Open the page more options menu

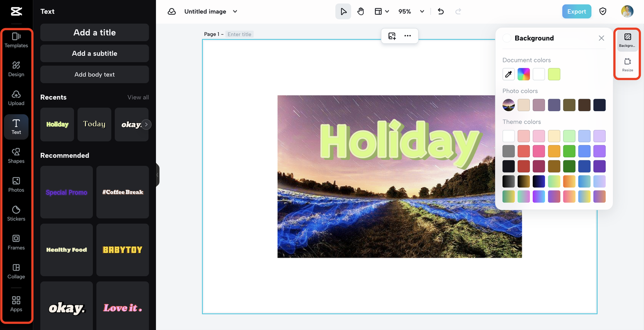tap(408, 36)
